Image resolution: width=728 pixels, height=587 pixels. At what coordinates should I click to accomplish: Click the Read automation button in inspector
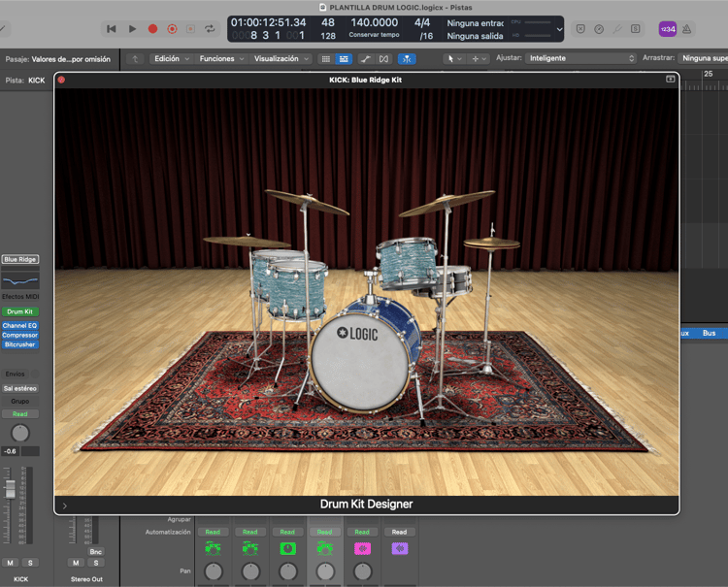[x=20, y=414]
